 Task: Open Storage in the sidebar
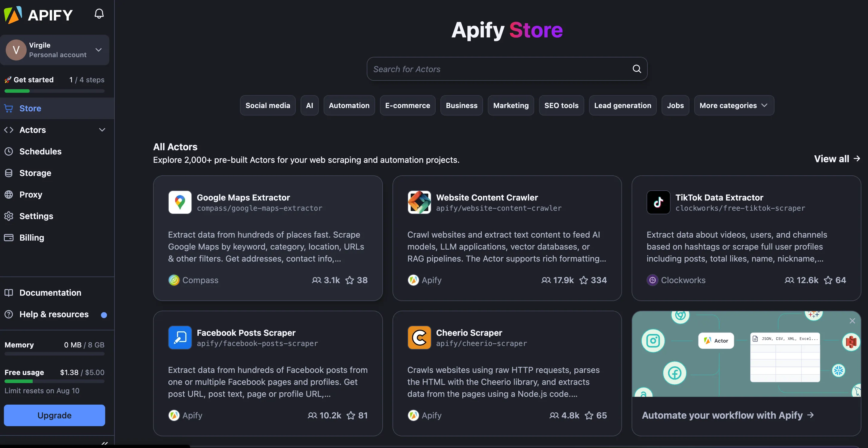35,173
